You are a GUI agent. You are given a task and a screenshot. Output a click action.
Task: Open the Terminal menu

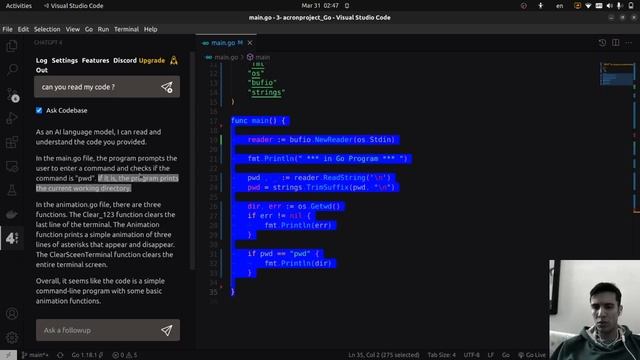[127, 29]
